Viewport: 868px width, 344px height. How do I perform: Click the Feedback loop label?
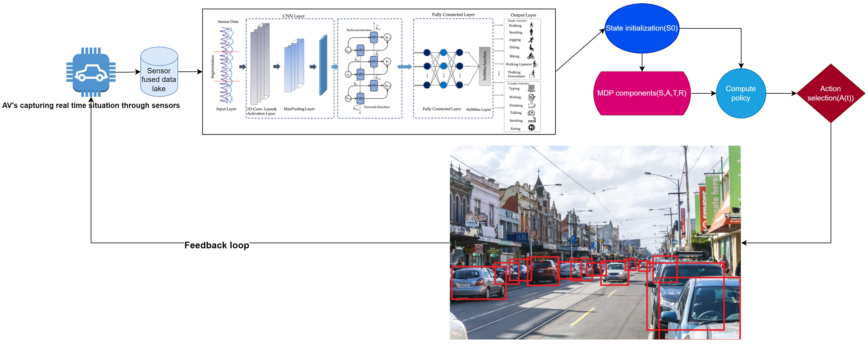pyautogui.click(x=217, y=245)
